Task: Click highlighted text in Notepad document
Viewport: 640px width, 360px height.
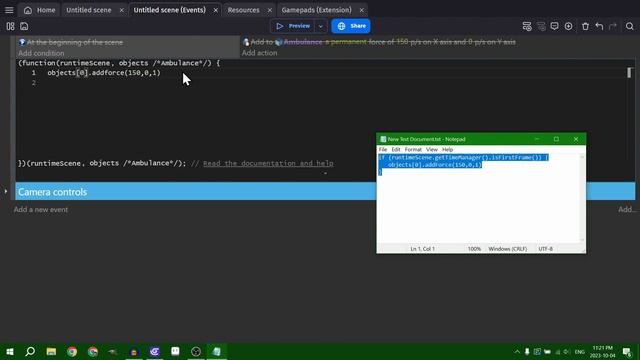Action: pos(464,164)
